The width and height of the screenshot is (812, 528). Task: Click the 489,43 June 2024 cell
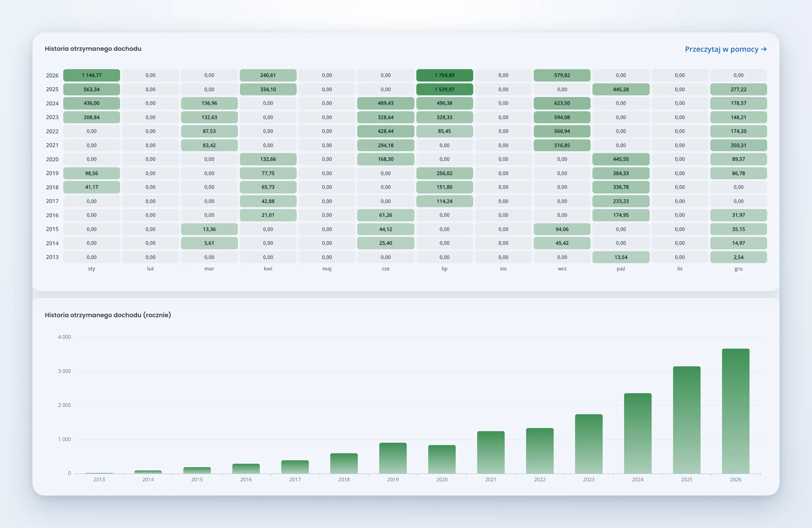tap(385, 103)
